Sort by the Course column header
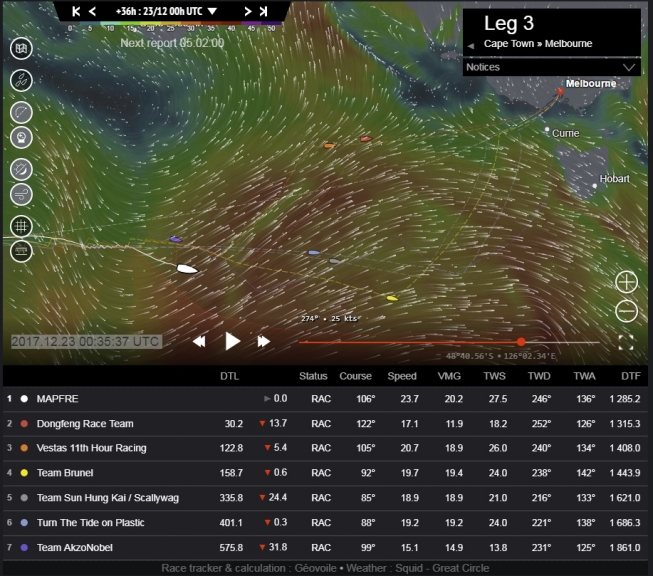The width and height of the screenshot is (653, 576). click(355, 376)
